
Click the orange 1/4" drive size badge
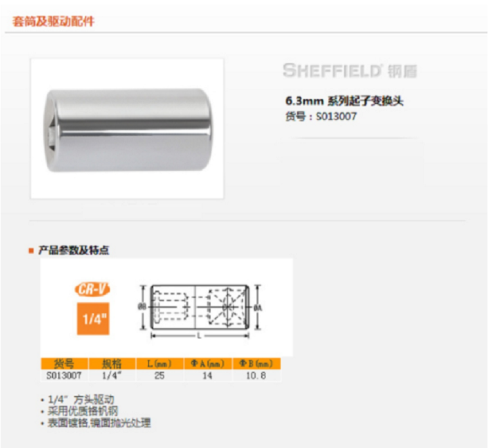(x=93, y=319)
